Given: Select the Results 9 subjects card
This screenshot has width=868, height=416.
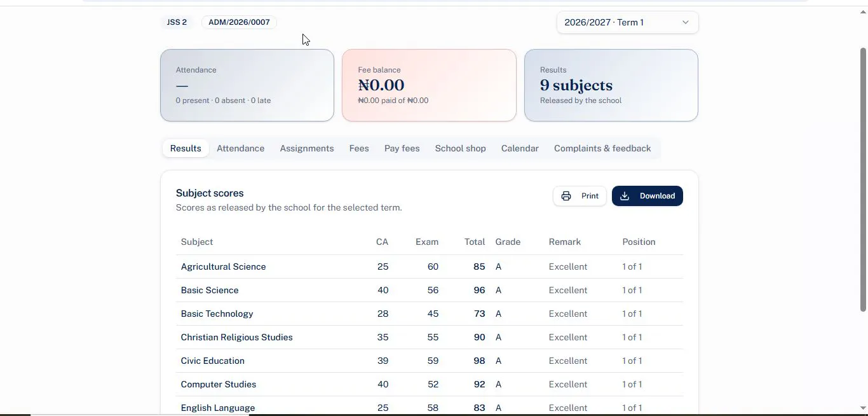Looking at the screenshot, I should tap(611, 85).
